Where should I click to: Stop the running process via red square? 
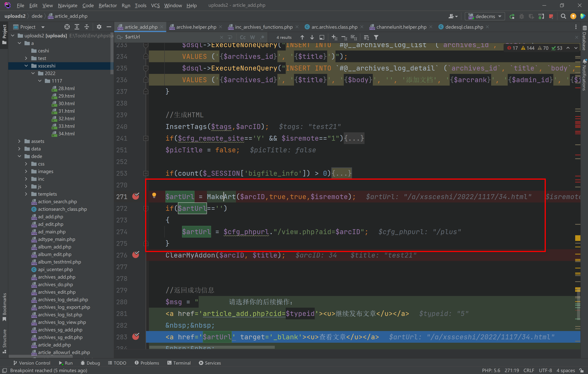click(551, 16)
